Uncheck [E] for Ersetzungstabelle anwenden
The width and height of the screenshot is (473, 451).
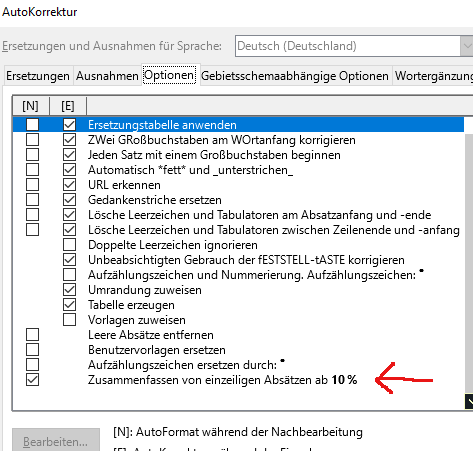click(69, 125)
